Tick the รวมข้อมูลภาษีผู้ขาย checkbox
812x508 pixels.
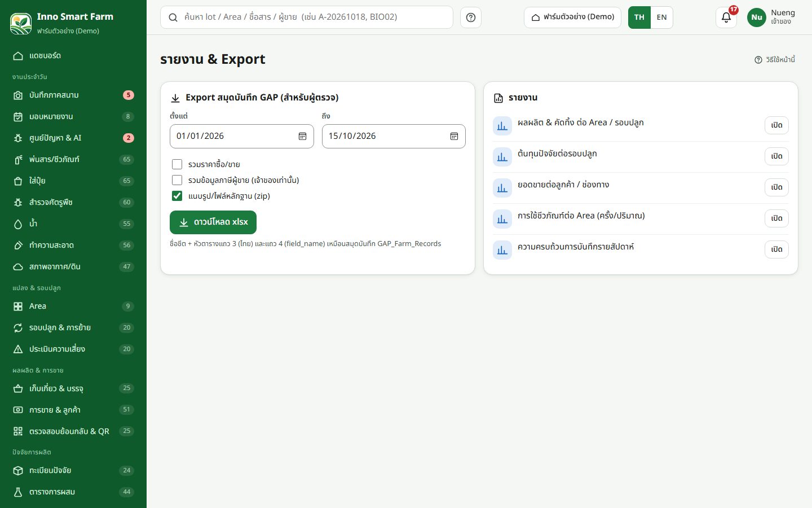(177, 180)
